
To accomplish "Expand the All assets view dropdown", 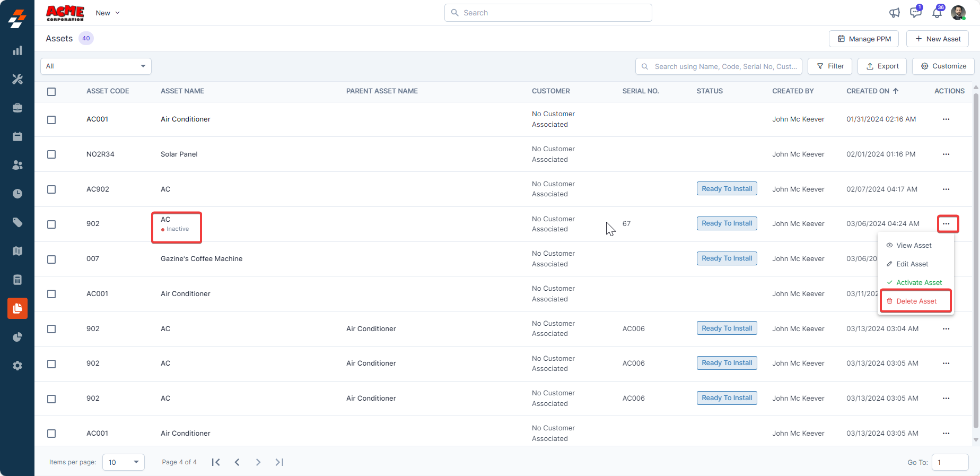I will [96, 66].
